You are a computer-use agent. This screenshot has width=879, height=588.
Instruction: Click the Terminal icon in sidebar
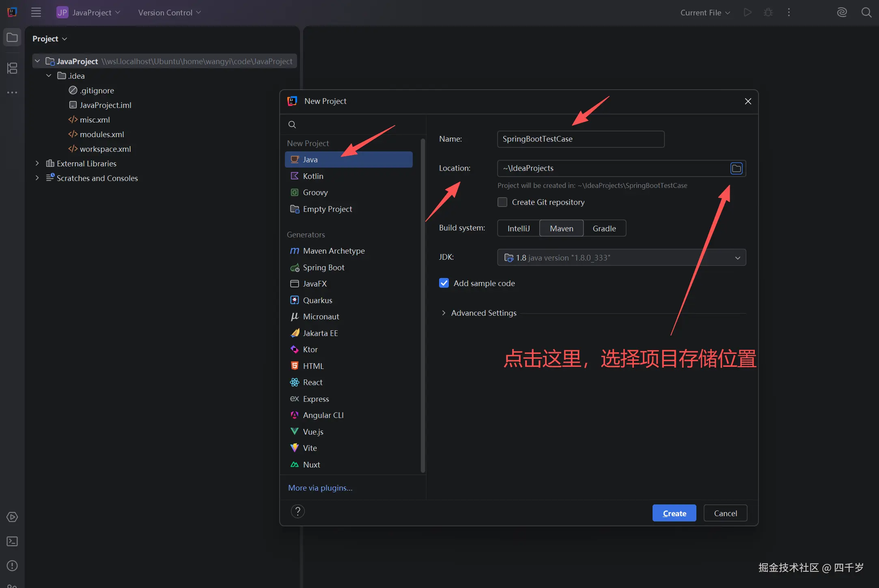tap(12, 541)
